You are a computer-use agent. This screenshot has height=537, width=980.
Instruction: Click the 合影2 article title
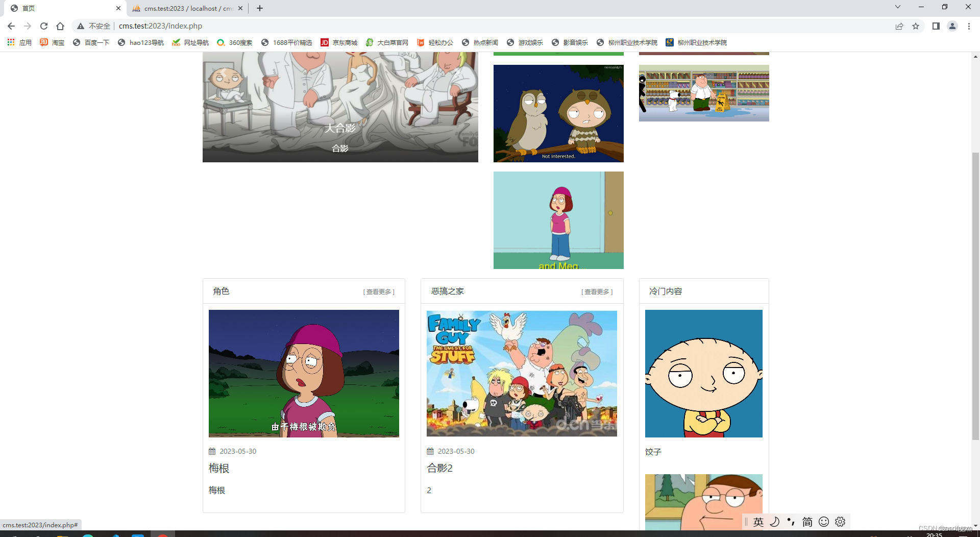tap(439, 468)
